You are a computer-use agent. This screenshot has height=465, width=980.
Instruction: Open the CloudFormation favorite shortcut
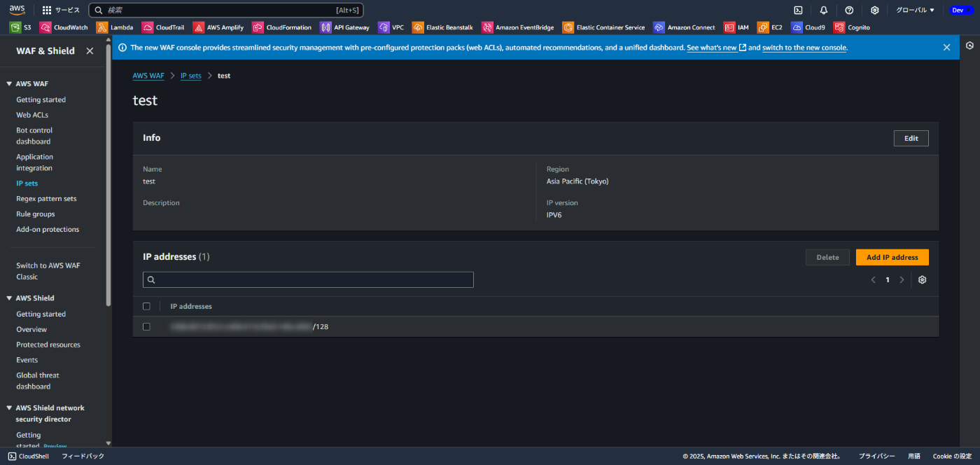(x=282, y=27)
